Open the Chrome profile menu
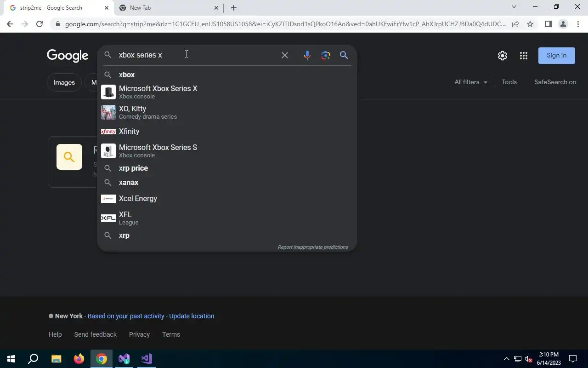This screenshot has height=368, width=588. [x=563, y=24]
